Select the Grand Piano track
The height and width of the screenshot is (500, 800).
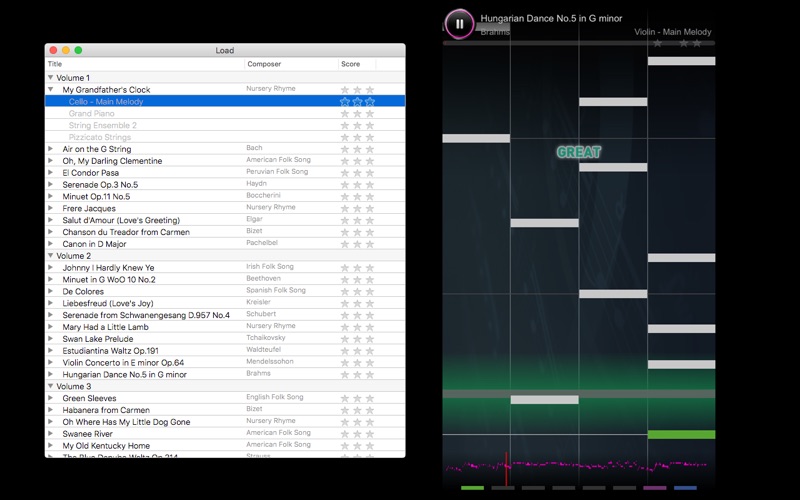pos(91,113)
